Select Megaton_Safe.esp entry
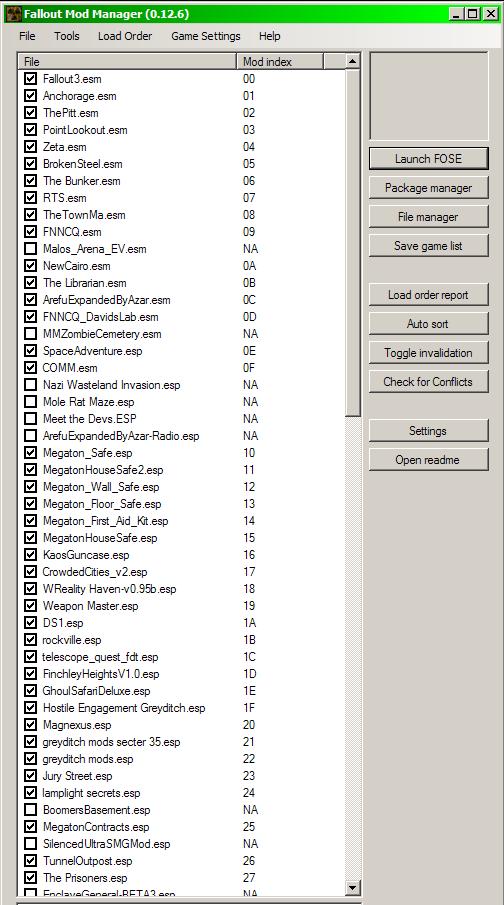The height and width of the screenshot is (905, 504). tap(87, 452)
